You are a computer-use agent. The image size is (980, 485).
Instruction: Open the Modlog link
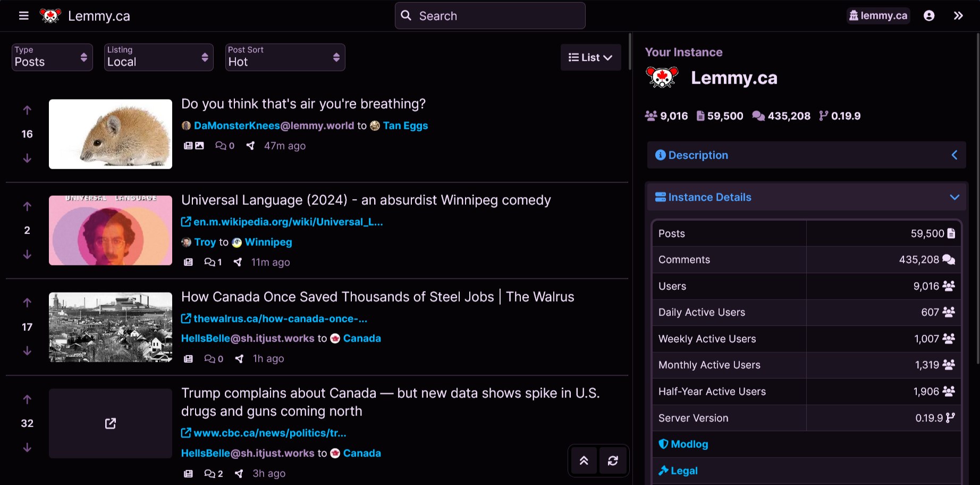[x=683, y=444]
